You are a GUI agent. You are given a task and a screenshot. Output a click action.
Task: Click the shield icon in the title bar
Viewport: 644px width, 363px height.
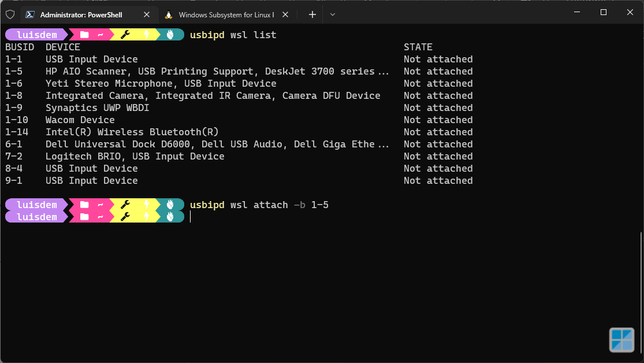tap(10, 15)
